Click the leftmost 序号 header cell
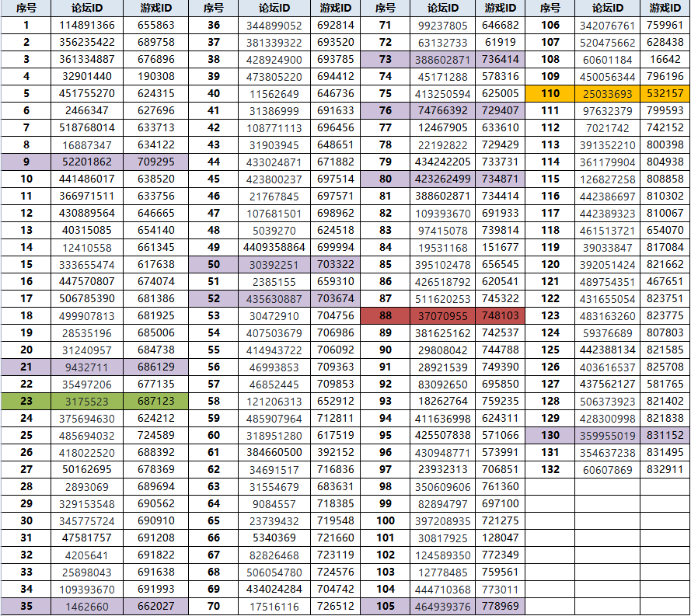The width and height of the screenshot is (691, 616). coord(26,8)
